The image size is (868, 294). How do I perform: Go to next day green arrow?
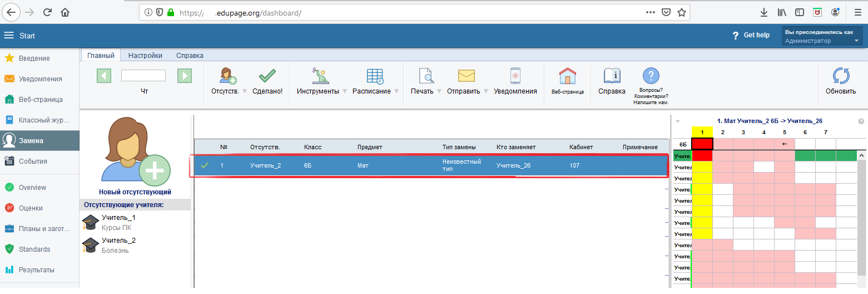[x=185, y=76]
